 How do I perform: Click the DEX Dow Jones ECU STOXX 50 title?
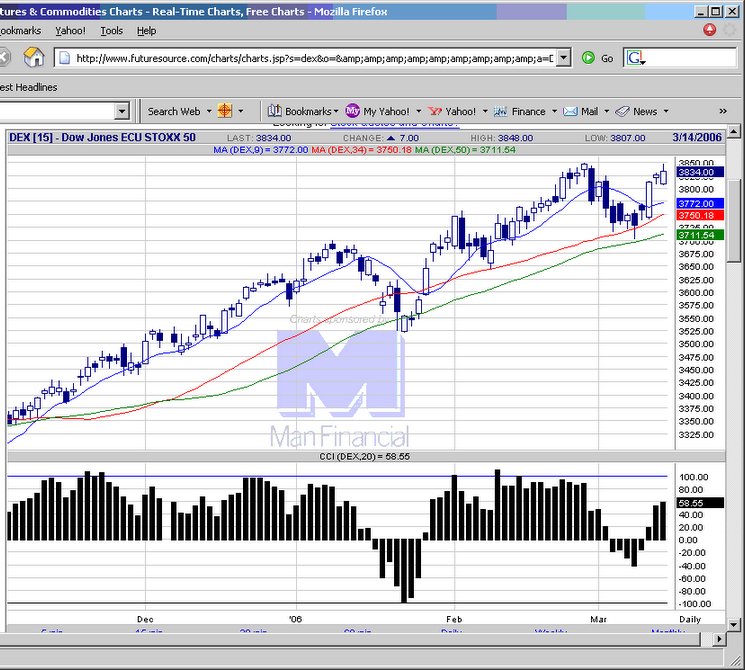click(x=103, y=138)
